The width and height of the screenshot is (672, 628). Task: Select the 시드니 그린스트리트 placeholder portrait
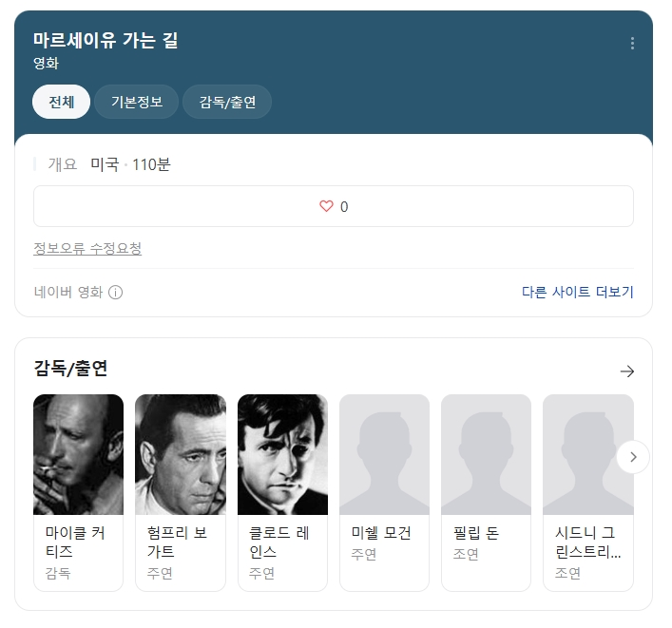[x=588, y=454]
